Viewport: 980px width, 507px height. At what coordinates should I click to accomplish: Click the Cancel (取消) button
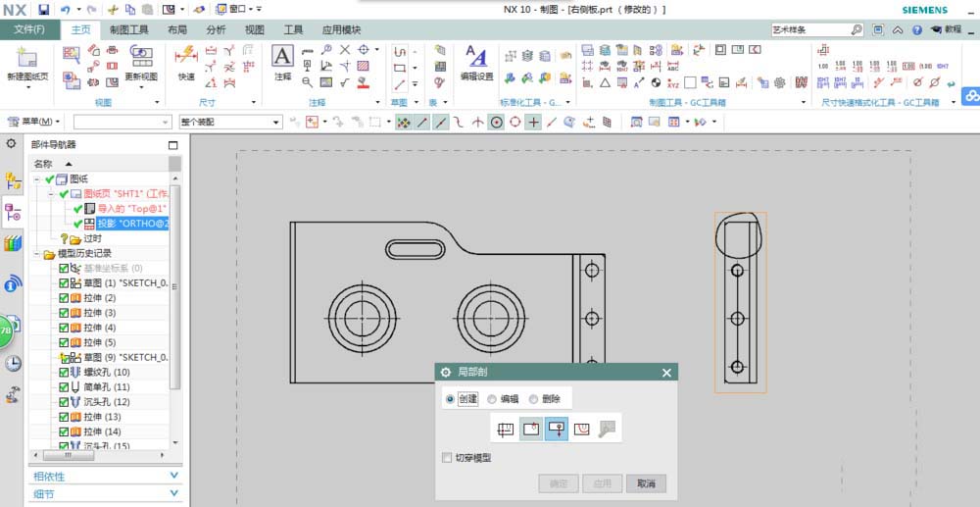click(x=646, y=483)
